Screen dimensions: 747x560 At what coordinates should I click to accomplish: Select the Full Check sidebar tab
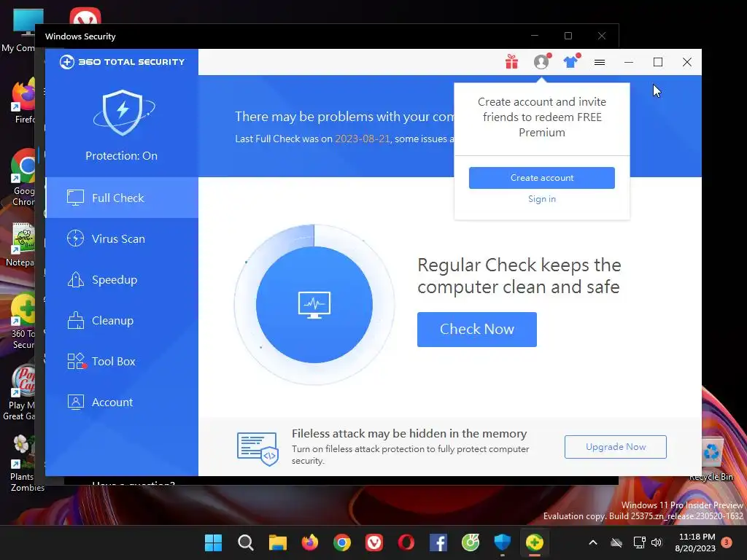pyautogui.click(x=122, y=198)
